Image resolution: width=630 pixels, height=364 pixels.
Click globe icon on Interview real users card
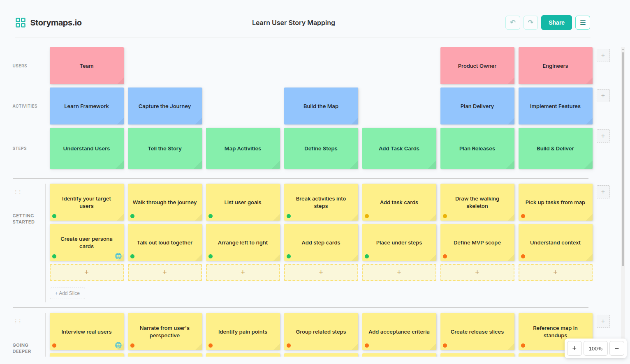[118, 346]
